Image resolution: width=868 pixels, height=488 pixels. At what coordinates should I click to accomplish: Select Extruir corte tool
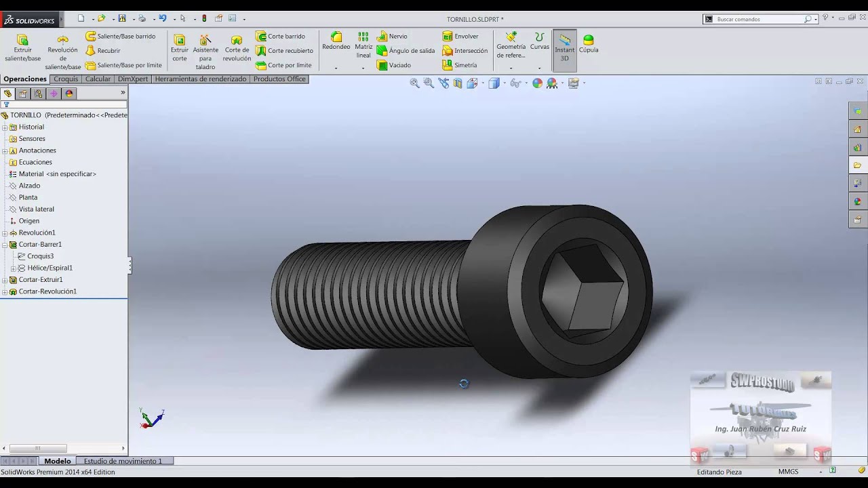pos(180,47)
